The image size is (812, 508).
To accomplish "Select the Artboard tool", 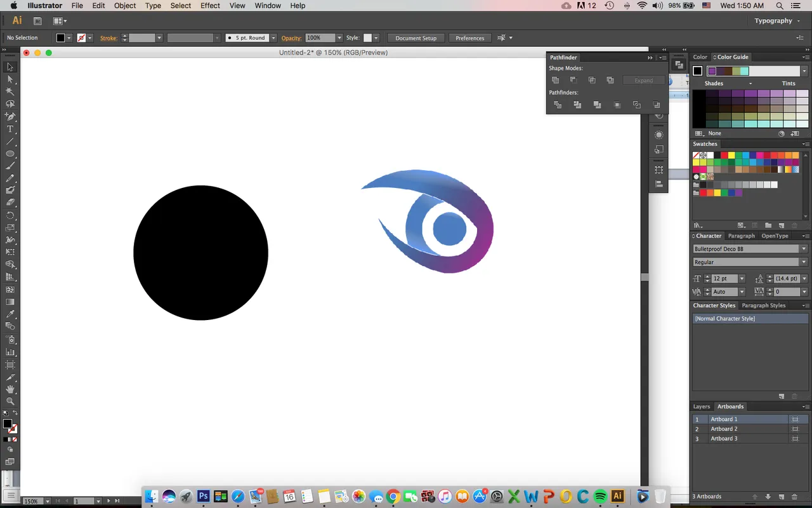I will (x=10, y=364).
